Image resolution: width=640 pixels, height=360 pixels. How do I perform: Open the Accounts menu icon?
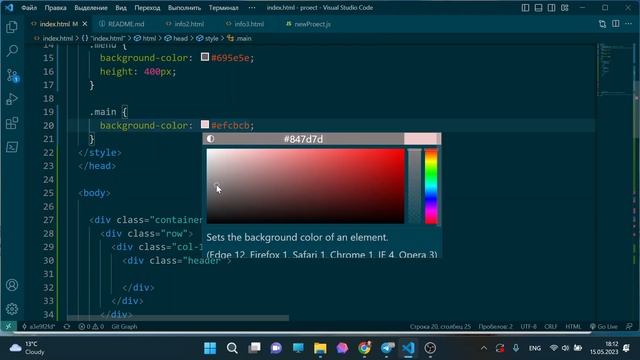tap(12, 285)
